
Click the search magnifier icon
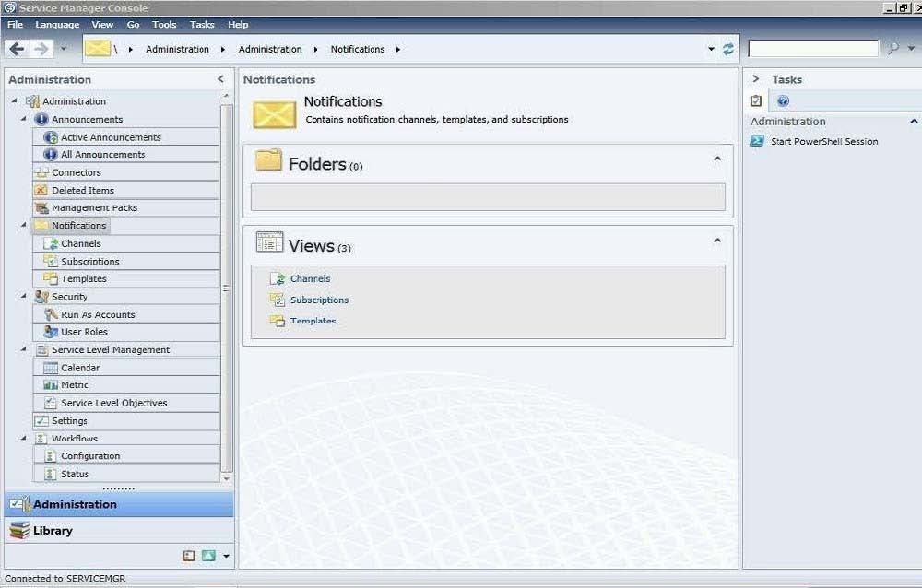[x=893, y=49]
